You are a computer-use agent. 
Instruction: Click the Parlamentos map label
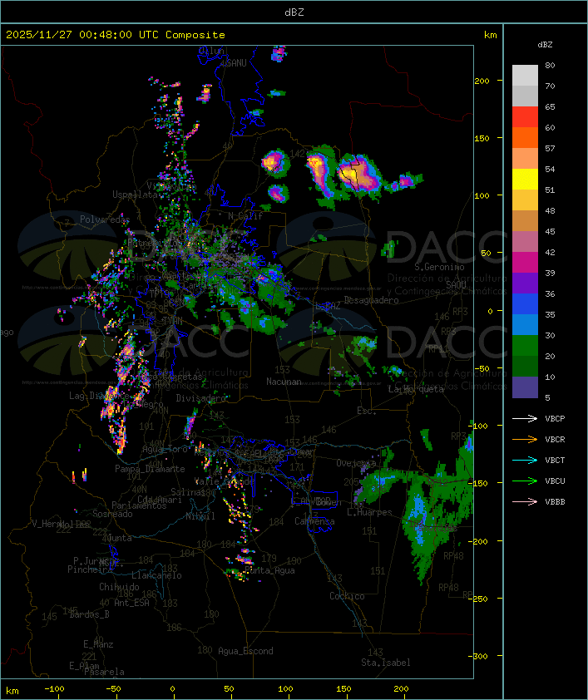click(139, 505)
